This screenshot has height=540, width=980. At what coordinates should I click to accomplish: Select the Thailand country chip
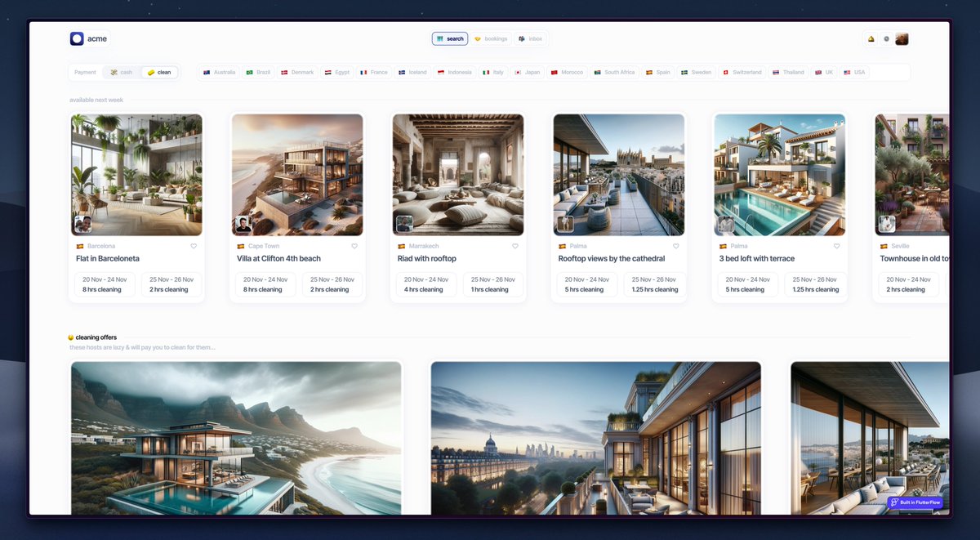click(788, 72)
